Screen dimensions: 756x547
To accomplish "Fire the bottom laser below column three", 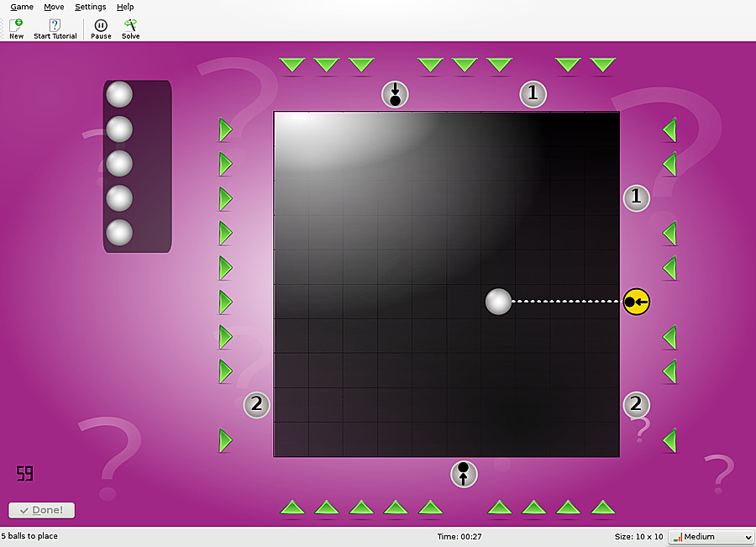I will click(361, 508).
